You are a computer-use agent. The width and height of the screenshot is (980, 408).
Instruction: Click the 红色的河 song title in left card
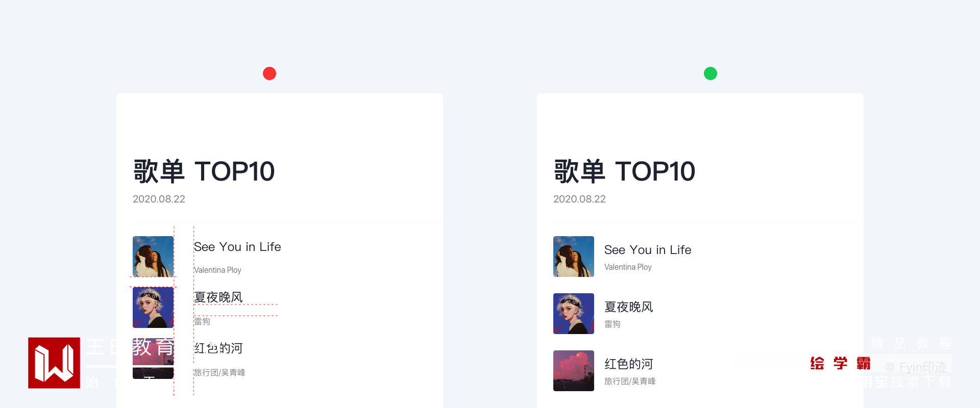(218, 348)
